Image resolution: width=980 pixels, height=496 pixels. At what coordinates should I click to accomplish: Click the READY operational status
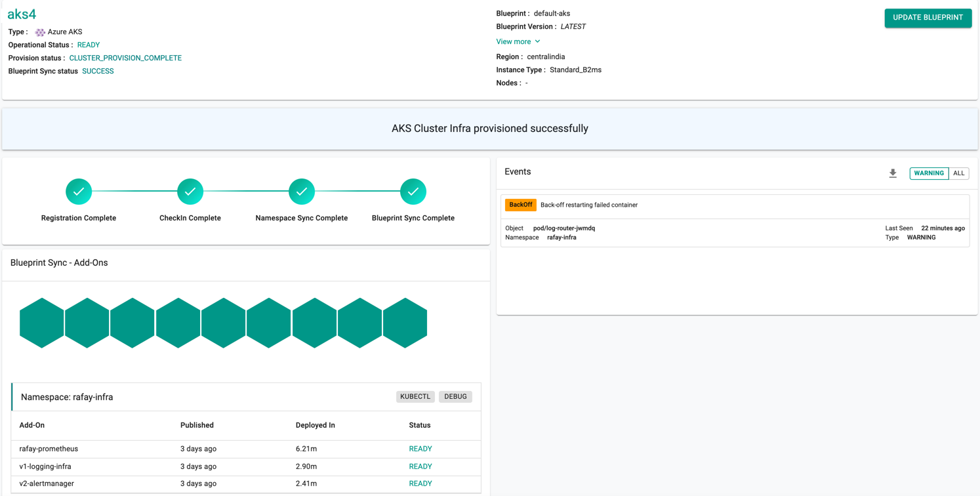[89, 45]
